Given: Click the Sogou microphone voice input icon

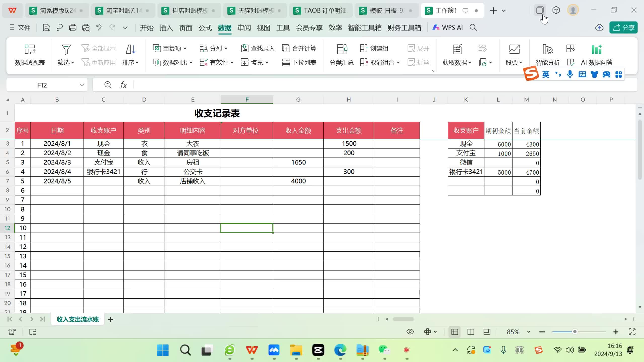Looking at the screenshot, I should coord(570,74).
